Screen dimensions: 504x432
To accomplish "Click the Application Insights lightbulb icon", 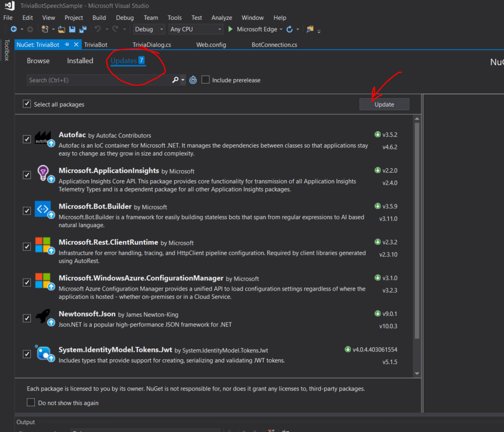I will [x=43, y=173].
